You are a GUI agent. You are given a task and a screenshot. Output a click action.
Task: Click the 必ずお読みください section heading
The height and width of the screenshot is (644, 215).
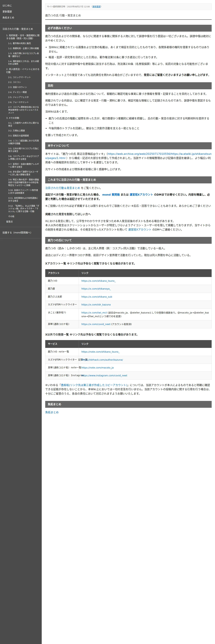click(x=128, y=28)
